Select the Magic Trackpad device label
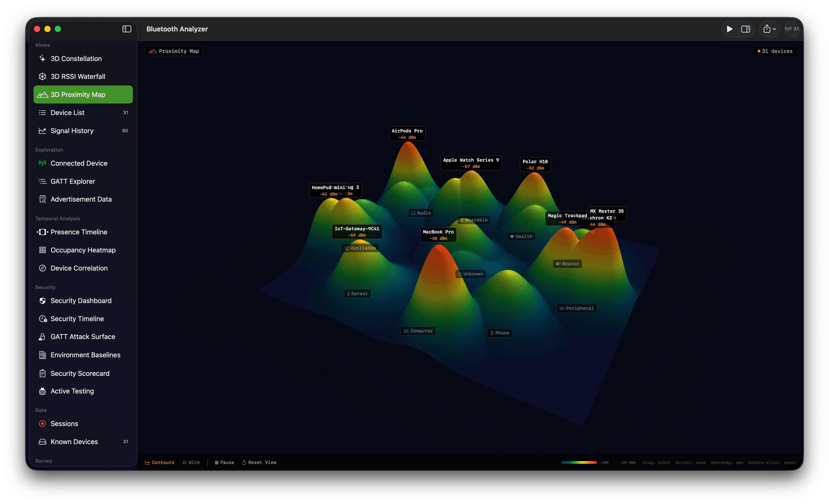The height and width of the screenshot is (504, 829). coord(567,218)
